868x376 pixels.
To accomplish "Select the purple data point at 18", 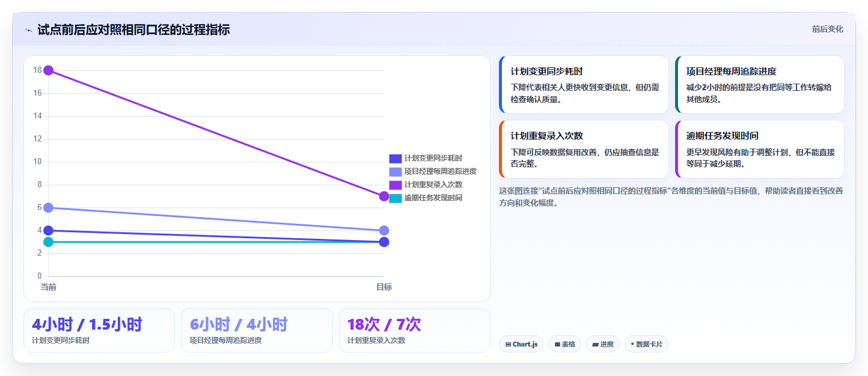I will (x=49, y=70).
